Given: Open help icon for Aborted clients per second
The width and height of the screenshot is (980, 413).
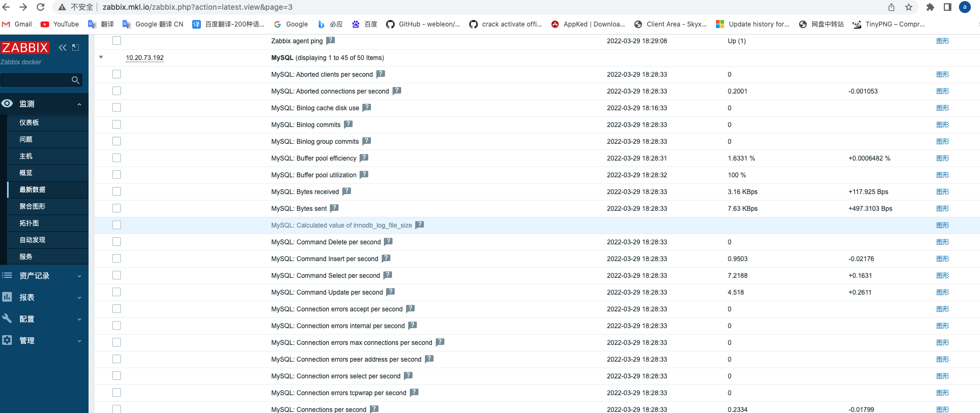Looking at the screenshot, I should pos(381,74).
